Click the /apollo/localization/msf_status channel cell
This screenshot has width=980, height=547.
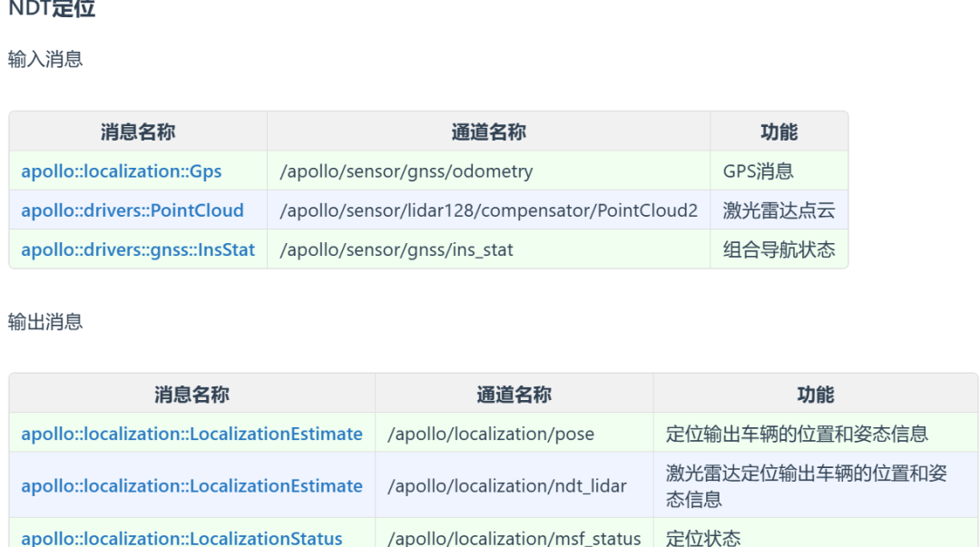click(514, 538)
